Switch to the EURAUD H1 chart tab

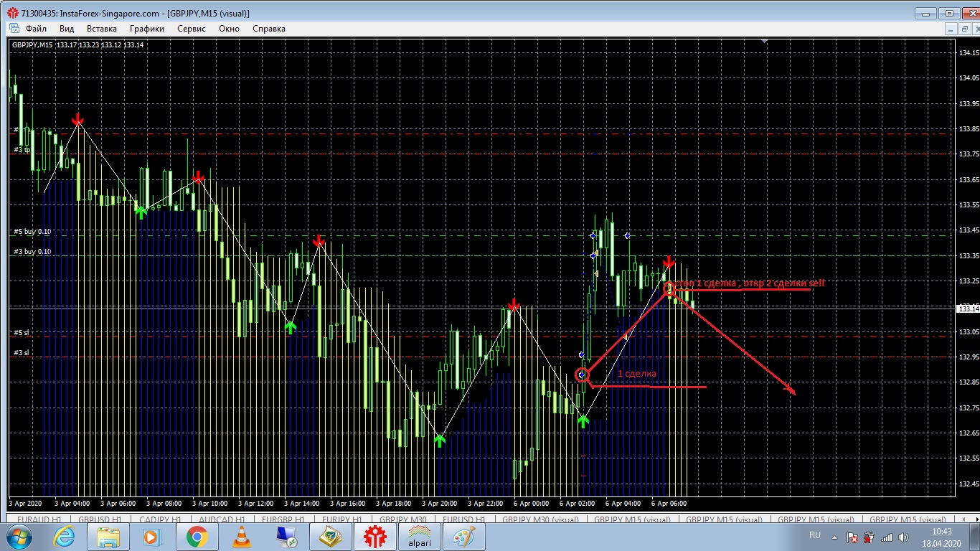39,519
